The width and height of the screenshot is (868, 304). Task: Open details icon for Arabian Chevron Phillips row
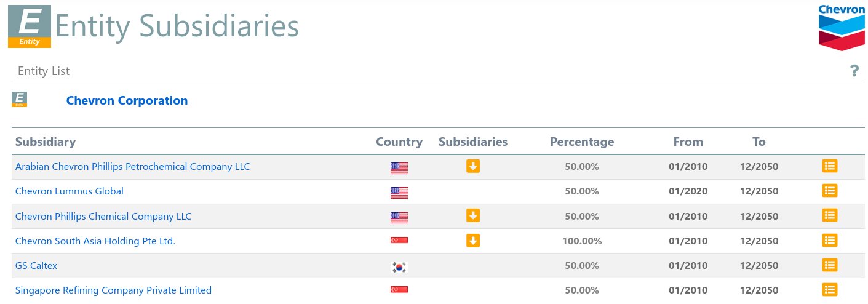point(829,166)
